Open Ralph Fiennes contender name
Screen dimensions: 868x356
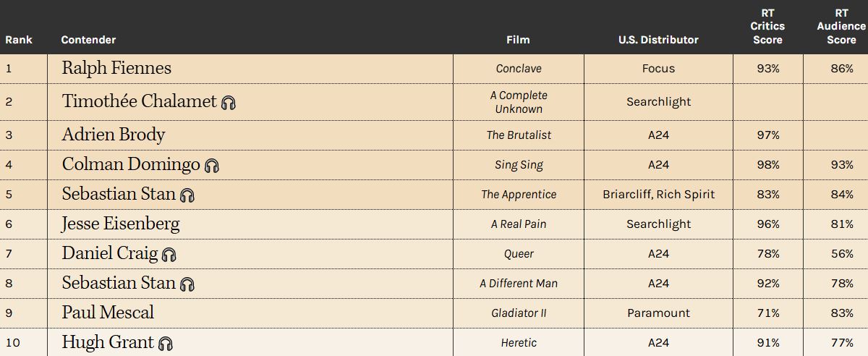(116, 68)
